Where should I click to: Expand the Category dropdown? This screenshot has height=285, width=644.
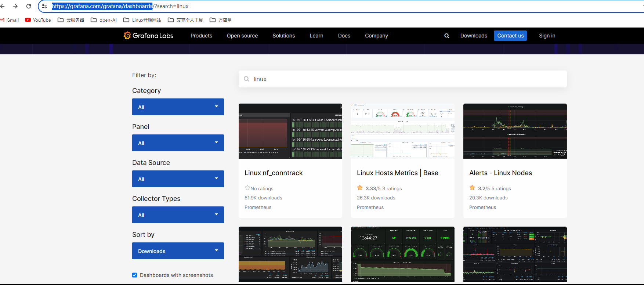[178, 107]
